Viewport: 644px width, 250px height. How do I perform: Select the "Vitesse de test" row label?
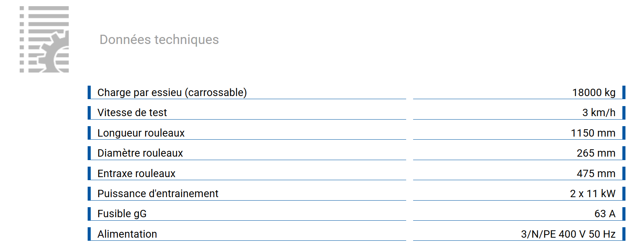point(132,113)
